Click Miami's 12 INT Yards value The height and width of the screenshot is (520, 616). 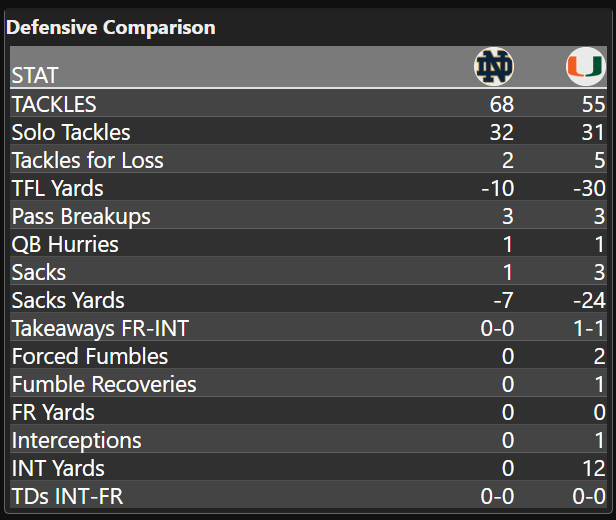pyautogui.click(x=593, y=468)
